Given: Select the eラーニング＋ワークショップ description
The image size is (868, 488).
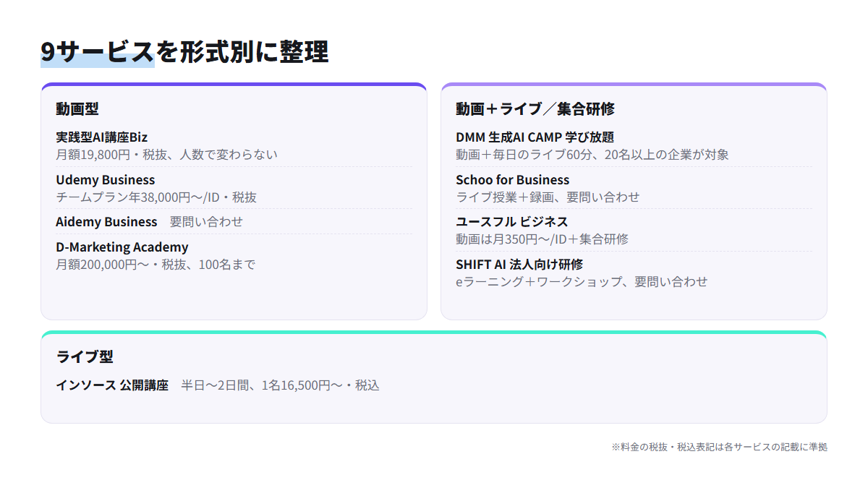Looking at the screenshot, I should tap(582, 282).
